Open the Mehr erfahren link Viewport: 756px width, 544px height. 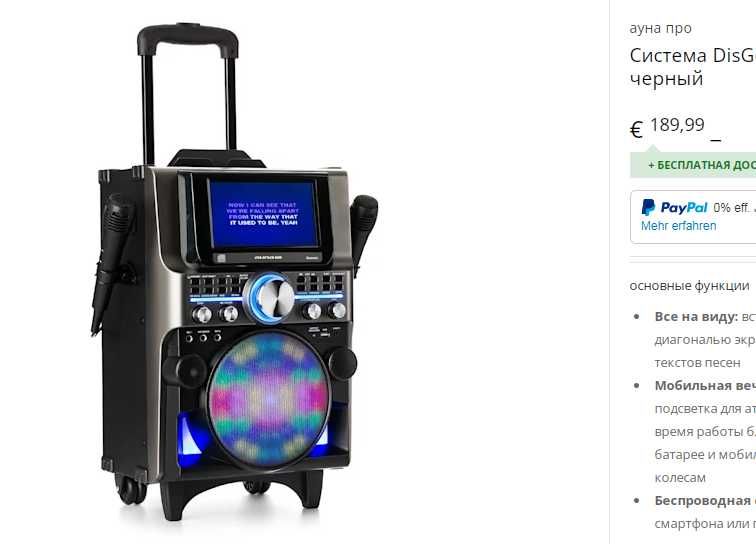pyautogui.click(x=678, y=226)
